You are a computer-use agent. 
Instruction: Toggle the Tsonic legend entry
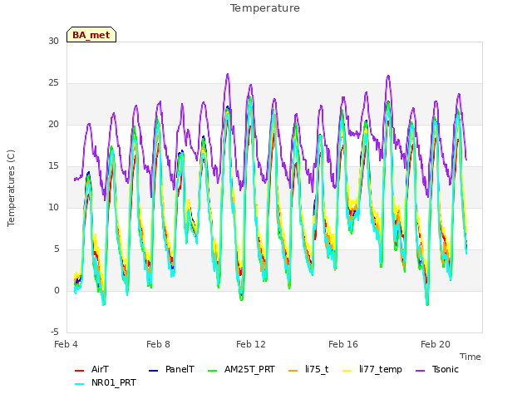tap(437, 369)
